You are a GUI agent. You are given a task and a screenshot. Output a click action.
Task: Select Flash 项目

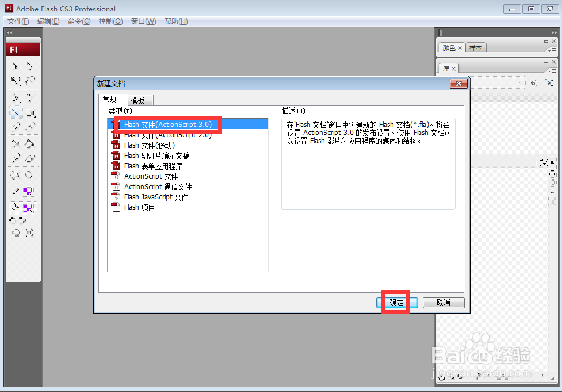(x=188, y=207)
